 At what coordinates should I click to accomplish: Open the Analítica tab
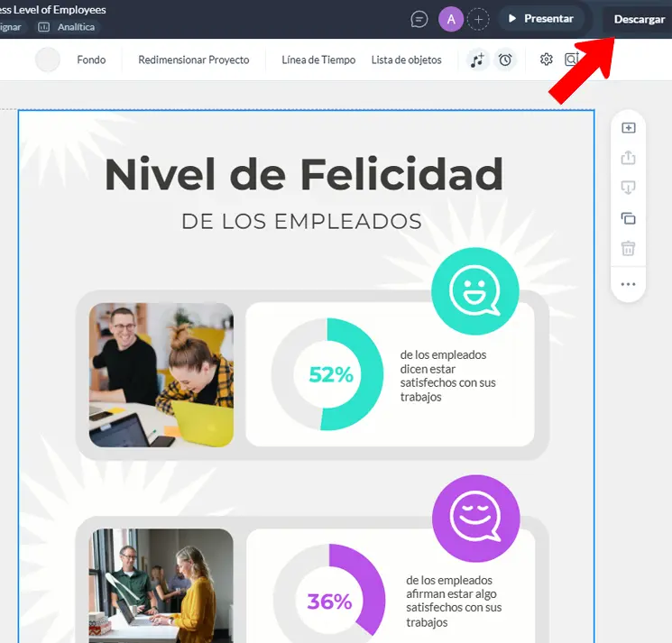point(67,27)
